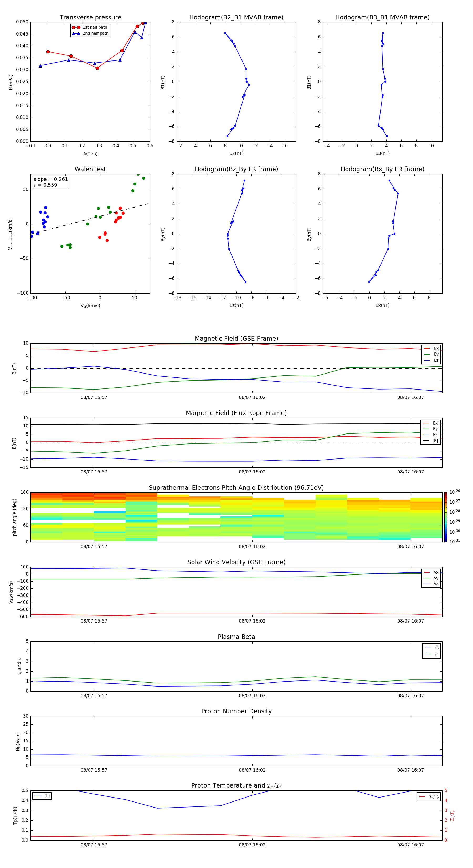Click "Bx'" legend entry in Flux Rope plot
Viewport: 473px width, 868px height.
[x=431, y=423]
